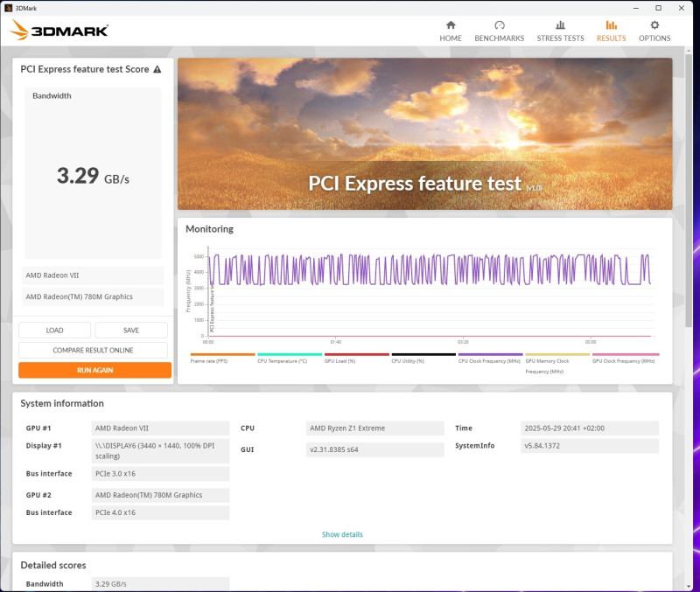
Task: Click the scrollbar up arrow
Action: click(689, 50)
